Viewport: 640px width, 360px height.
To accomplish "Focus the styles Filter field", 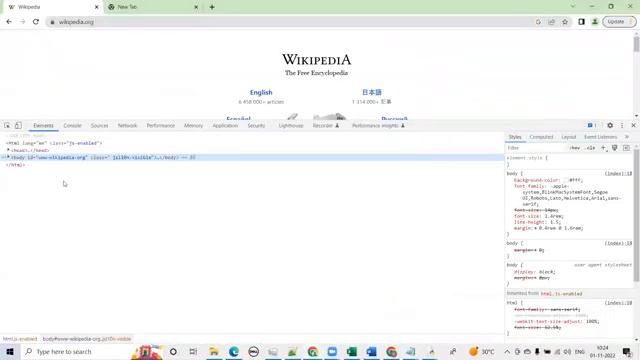I will coord(537,148).
